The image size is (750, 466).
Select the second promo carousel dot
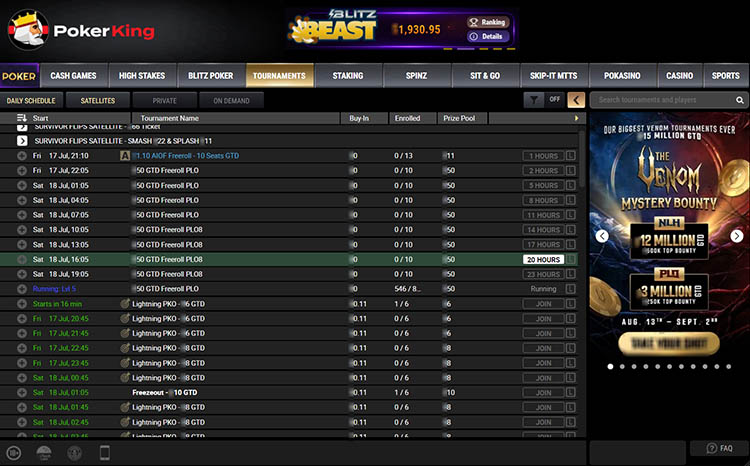622,366
